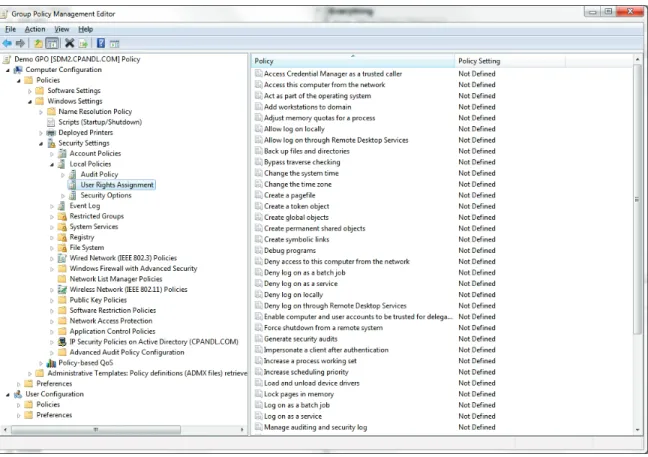Select 'Act as part of the operating system'
Image resolution: width=648 pixels, height=457 pixels.
(317, 96)
